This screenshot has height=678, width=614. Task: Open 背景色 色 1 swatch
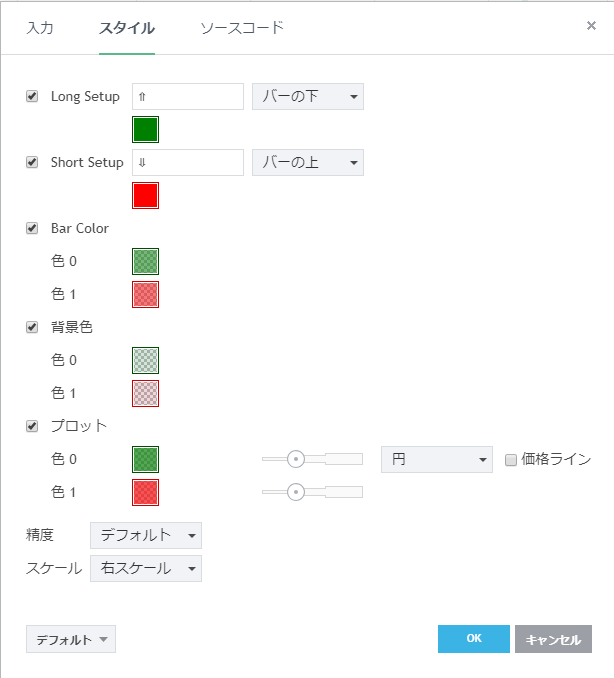point(145,393)
